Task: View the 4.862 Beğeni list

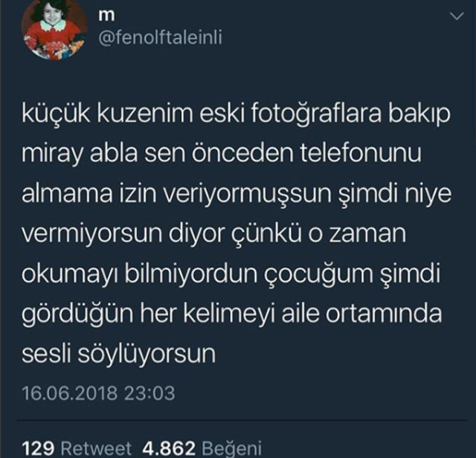Action: click(x=202, y=448)
